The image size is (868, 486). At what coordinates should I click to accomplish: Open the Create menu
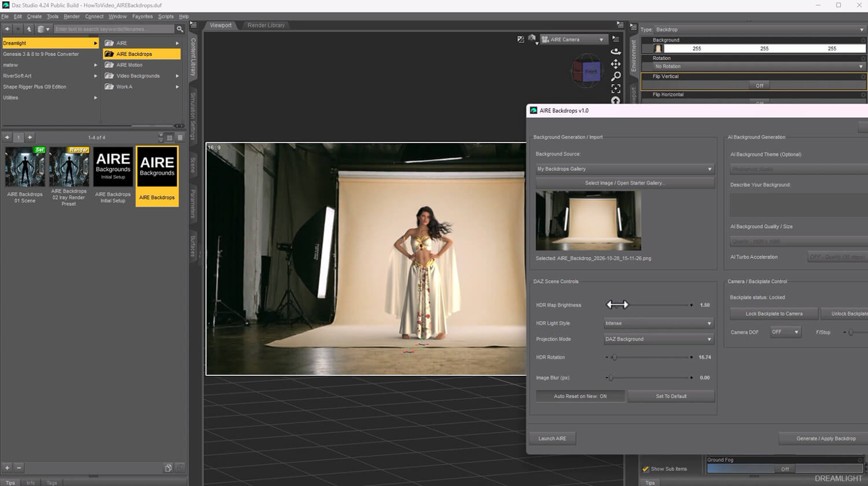tap(34, 16)
